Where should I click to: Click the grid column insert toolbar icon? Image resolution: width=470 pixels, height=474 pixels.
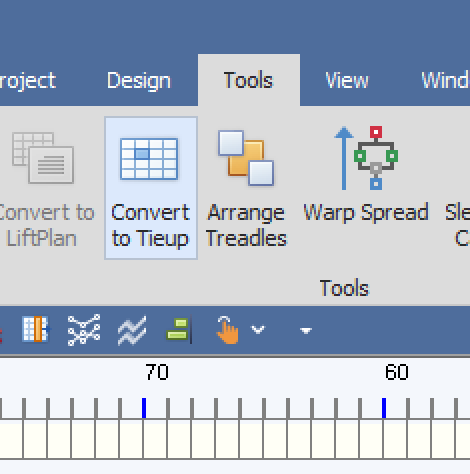click(35, 329)
